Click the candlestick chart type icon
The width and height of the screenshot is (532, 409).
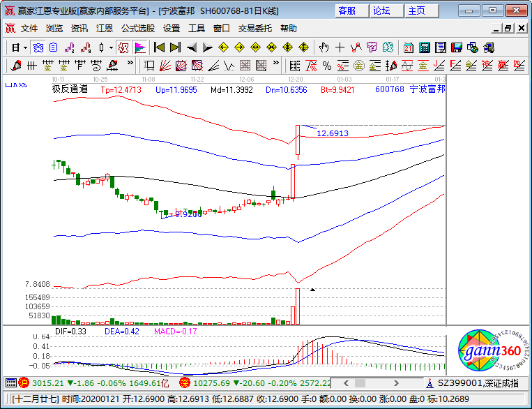(x=101, y=48)
